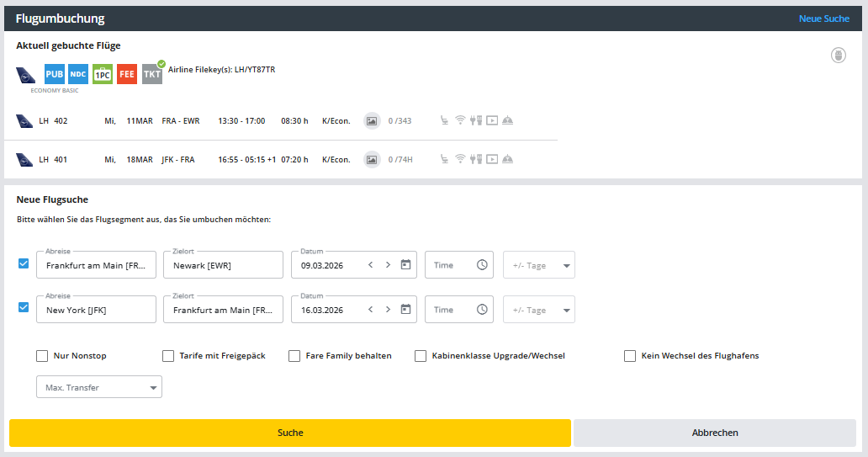Open image icon for flight LH 402
Image resolution: width=868 pixels, height=457 pixels.
pos(372,121)
